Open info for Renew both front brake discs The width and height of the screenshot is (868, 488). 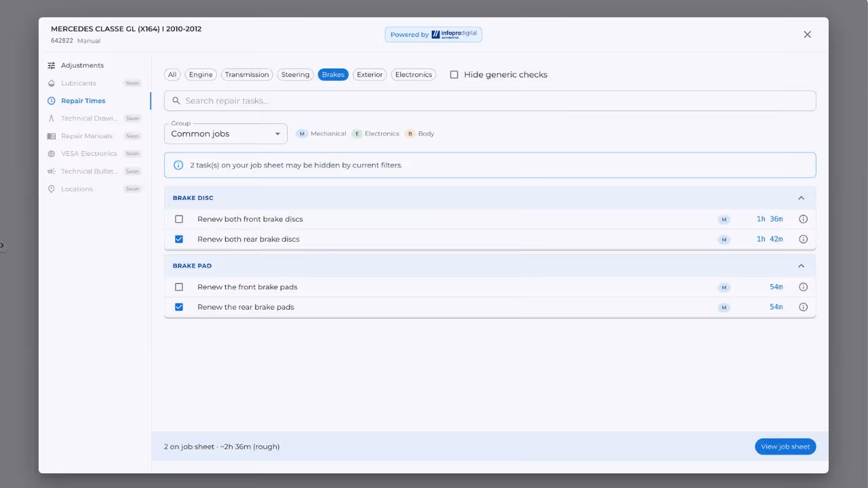803,219
